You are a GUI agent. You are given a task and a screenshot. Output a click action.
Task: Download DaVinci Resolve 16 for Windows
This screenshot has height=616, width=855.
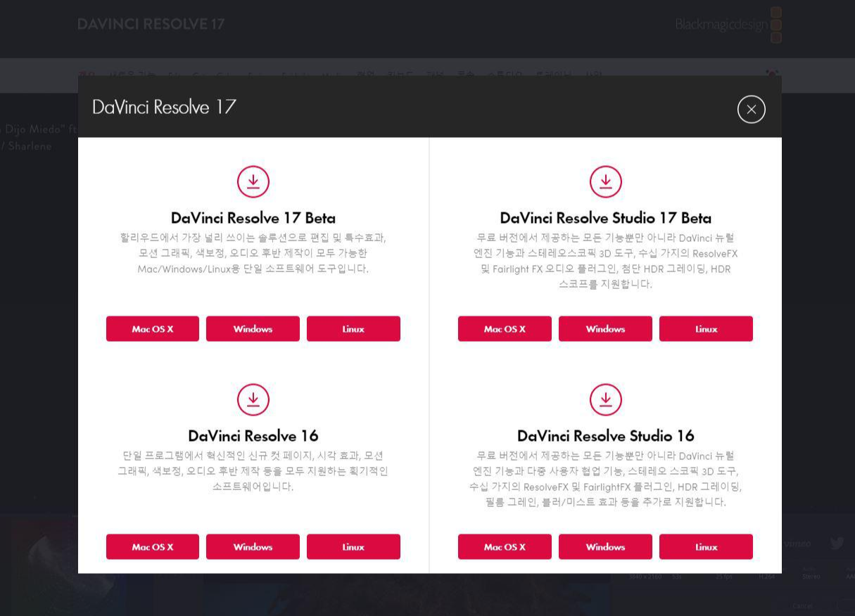point(253,547)
